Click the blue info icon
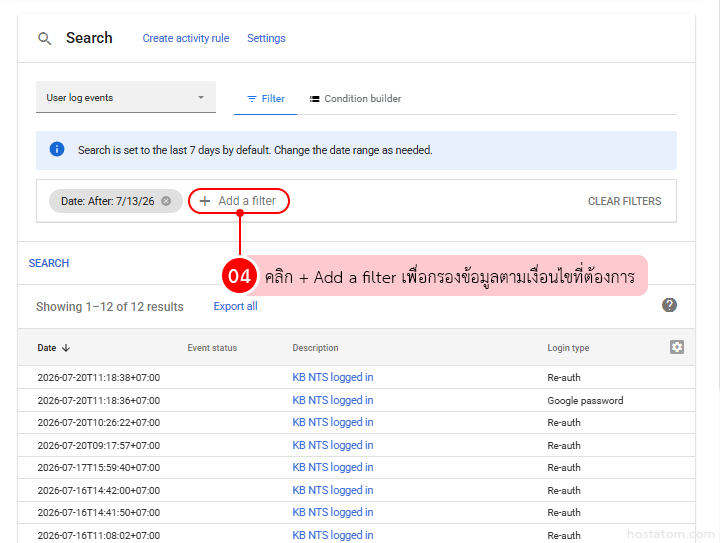The height and width of the screenshot is (543, 720). pyautogui.click(x=57, y=150)
